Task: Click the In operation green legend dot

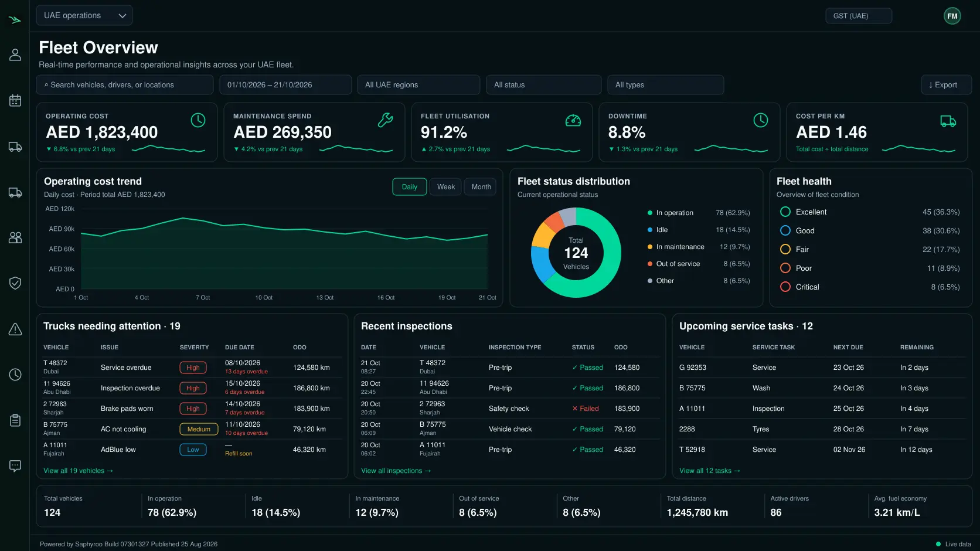Action: coord(650,213)
